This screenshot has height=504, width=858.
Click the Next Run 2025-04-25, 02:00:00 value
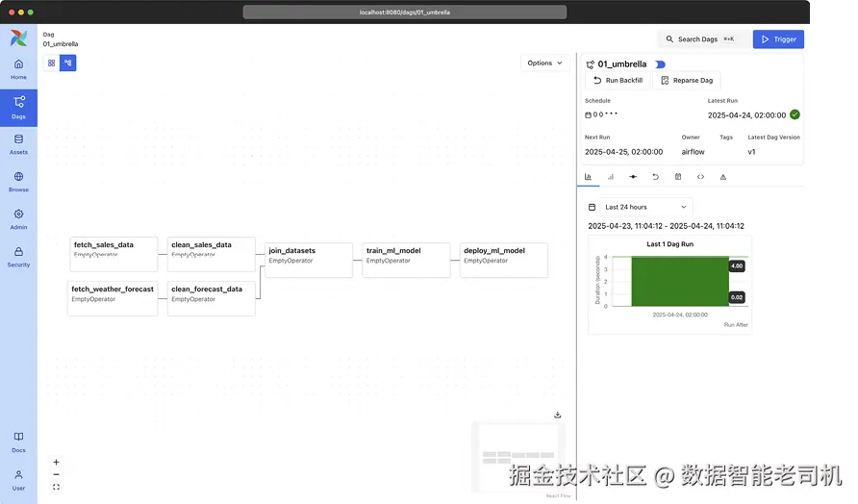624,152
